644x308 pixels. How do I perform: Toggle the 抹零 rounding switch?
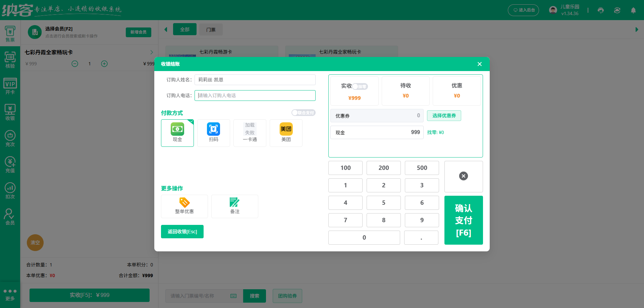[360, 86]
